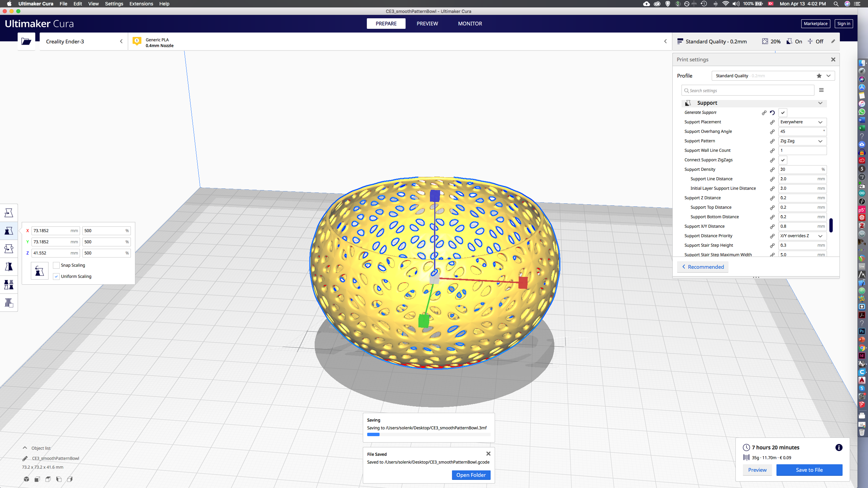Click the print info icon

point(839,448)
